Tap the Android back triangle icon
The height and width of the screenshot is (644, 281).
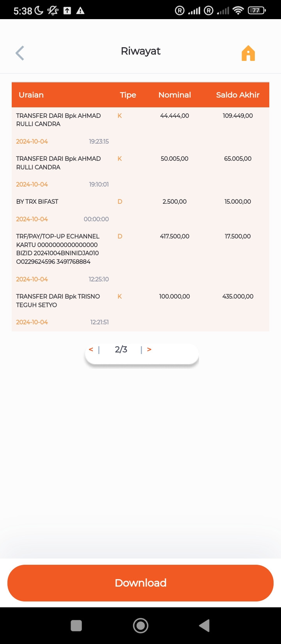(204, 626)
